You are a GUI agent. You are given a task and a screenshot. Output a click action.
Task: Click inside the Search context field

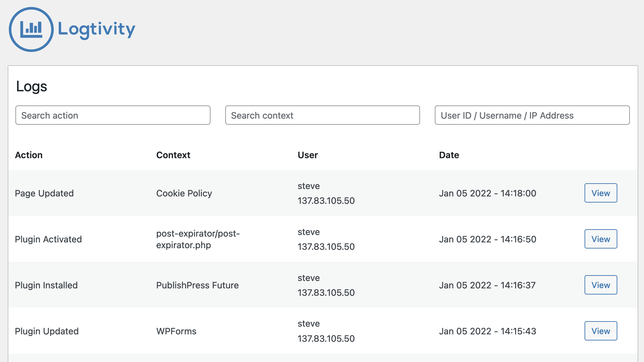322,115
